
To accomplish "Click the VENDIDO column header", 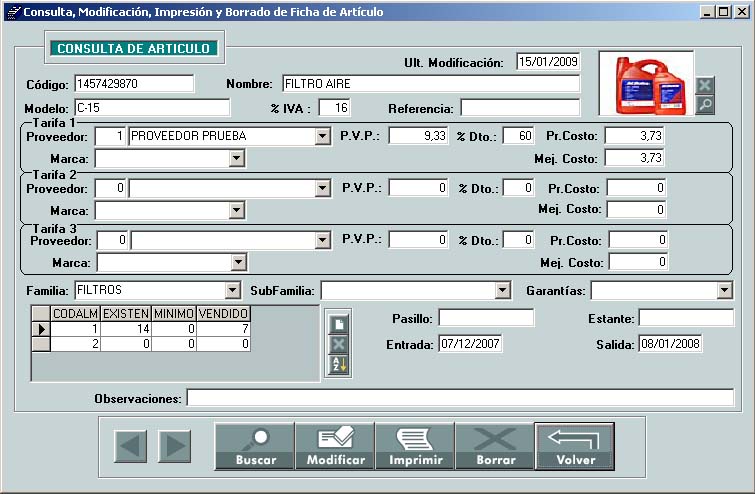I will [x=223, y=314].
